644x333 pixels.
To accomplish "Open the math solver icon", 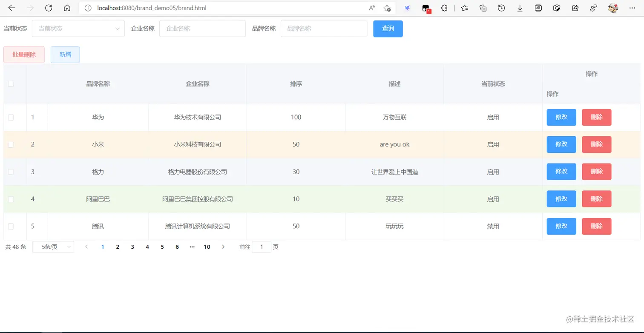I will (x=538, y=8).
